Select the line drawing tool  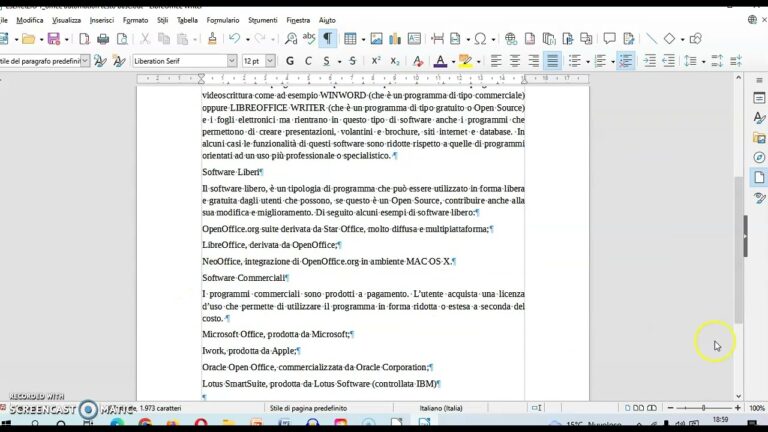click(x=651, y=39)
